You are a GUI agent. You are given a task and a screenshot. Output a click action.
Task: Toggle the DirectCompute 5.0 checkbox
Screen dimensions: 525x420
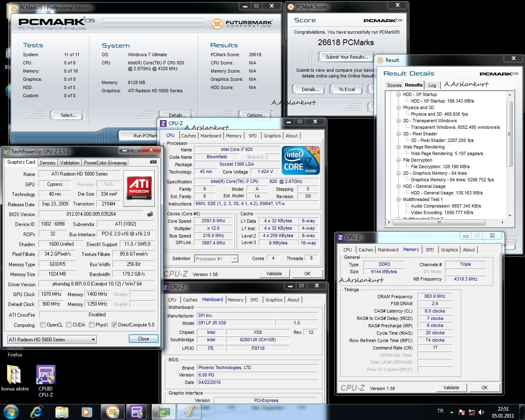(x=114, y=325)
